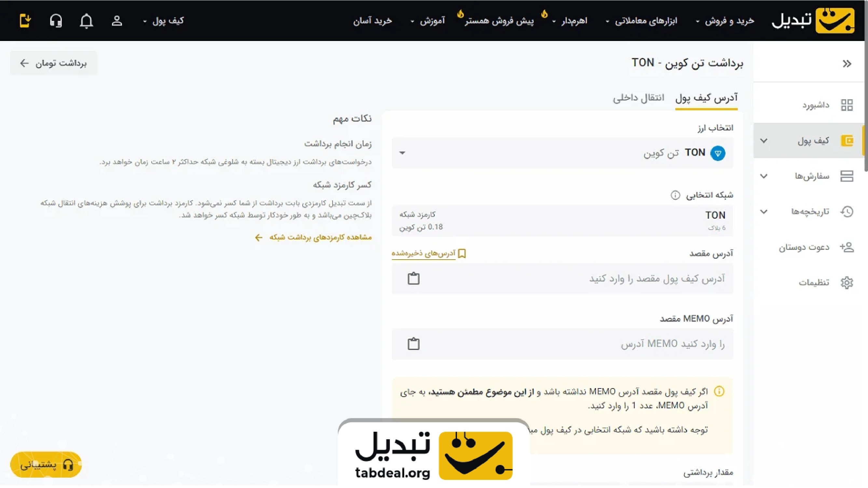This screenshot has height=488, width=868.
Task: Click the کیف پول wallet sidebar icon
Action: coord(847,141)
